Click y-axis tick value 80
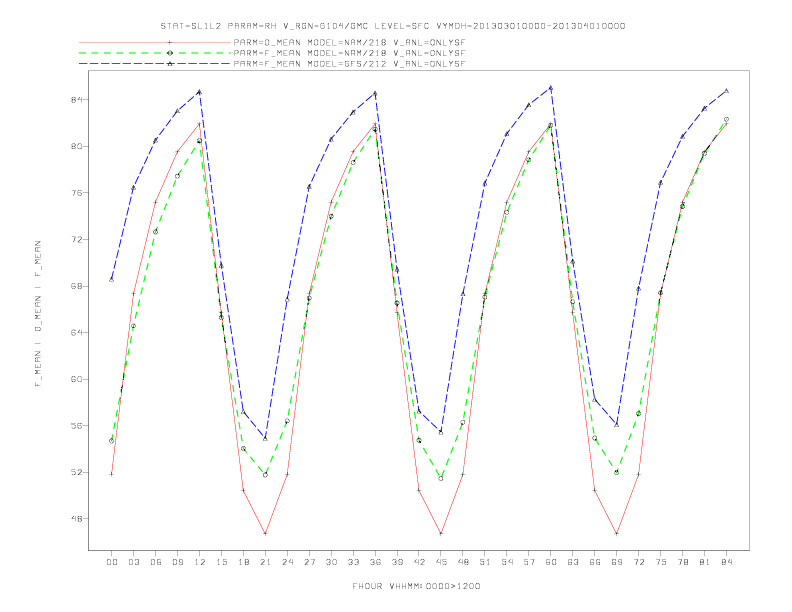 click(76, 146)
